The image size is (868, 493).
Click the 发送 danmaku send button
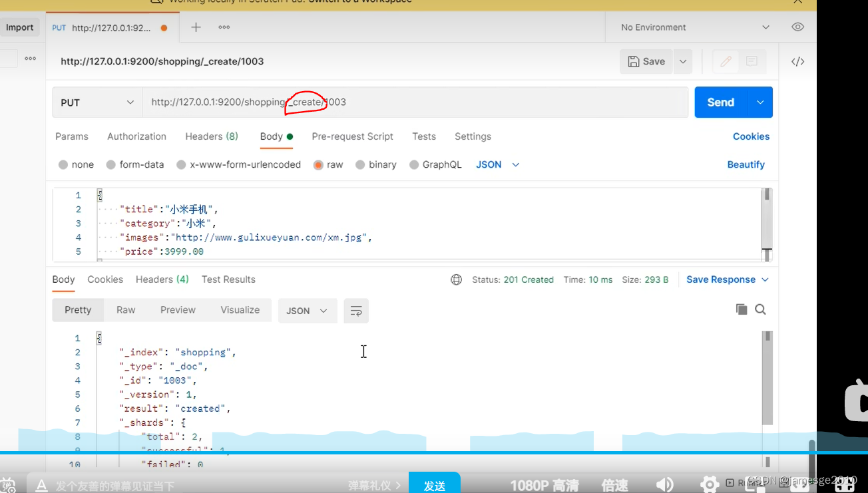[x=435, y=485]
